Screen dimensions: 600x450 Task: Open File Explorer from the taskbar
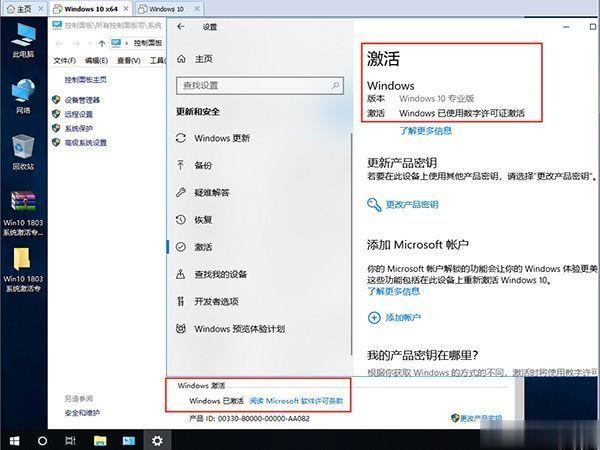pyautogui.click(x=100, y=439)
